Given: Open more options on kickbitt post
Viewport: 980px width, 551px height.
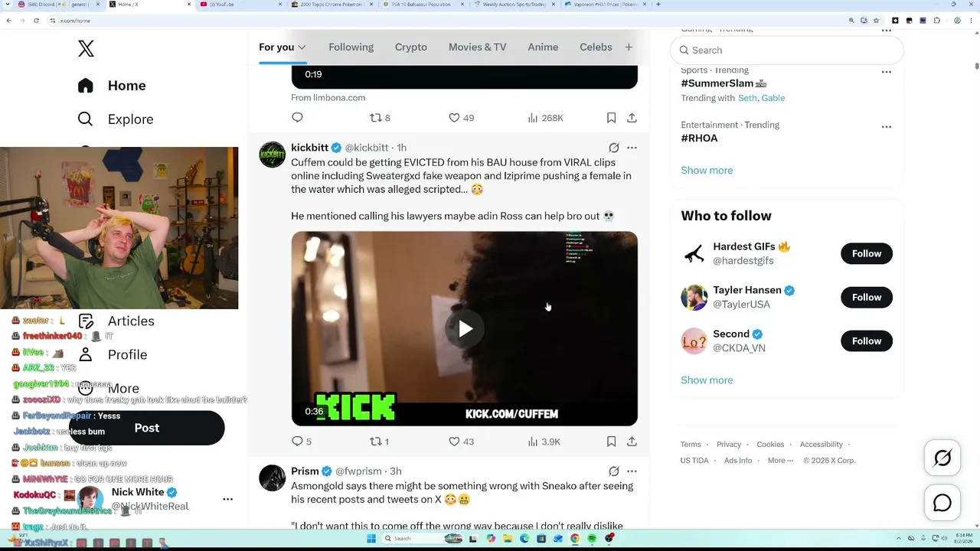Looking at the screenshot, I should tap(632, 148).
